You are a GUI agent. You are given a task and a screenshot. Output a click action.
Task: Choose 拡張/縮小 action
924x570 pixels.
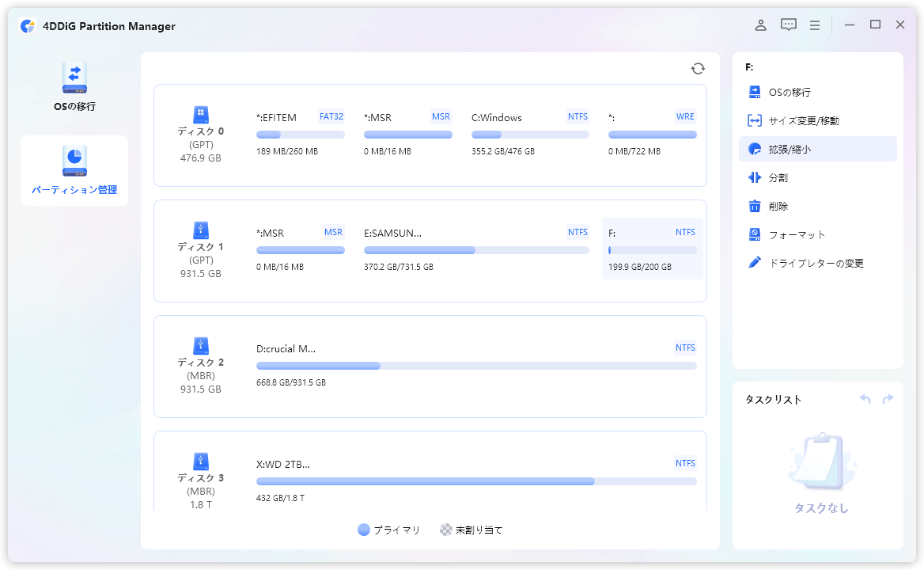coord(818,149)
